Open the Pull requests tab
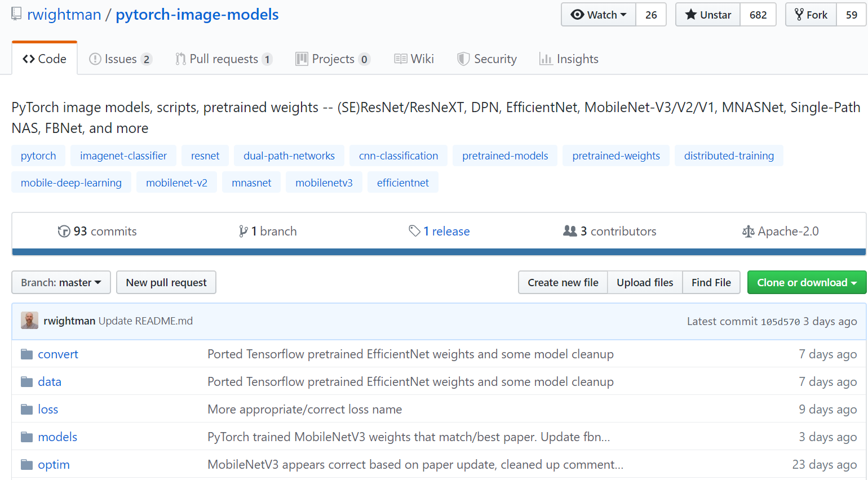This screenshot has height=480, width=868. pos(224,59)
